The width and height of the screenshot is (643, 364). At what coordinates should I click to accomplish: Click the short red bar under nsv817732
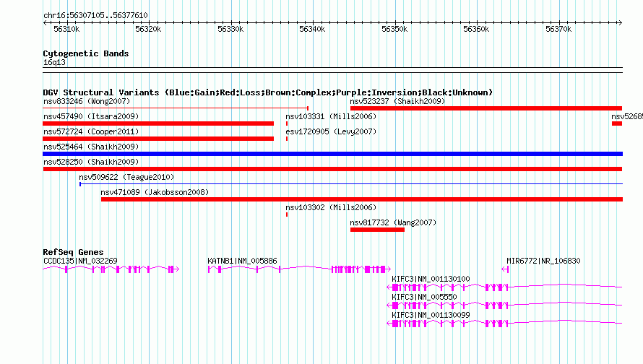[x=377, y=230]
